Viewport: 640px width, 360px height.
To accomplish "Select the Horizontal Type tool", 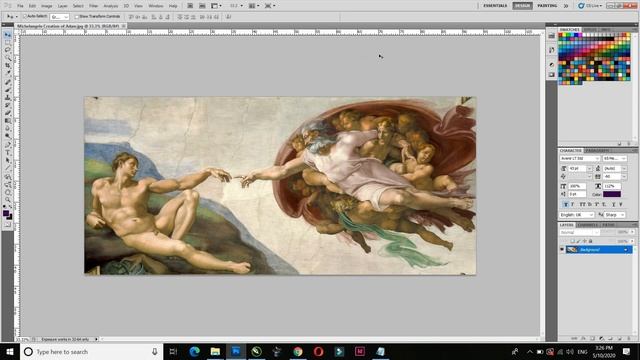I will (x=8, y=153).
